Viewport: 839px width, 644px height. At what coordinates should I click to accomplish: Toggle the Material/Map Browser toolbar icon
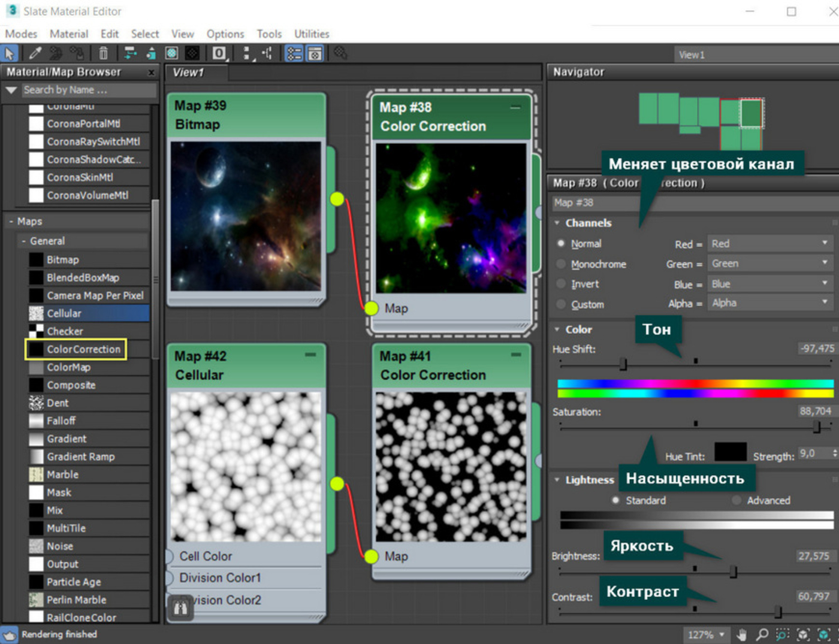click(294, 53)
